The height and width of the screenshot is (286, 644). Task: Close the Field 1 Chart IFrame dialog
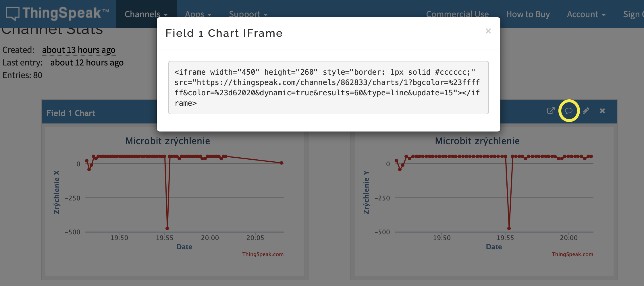(488, 31)
